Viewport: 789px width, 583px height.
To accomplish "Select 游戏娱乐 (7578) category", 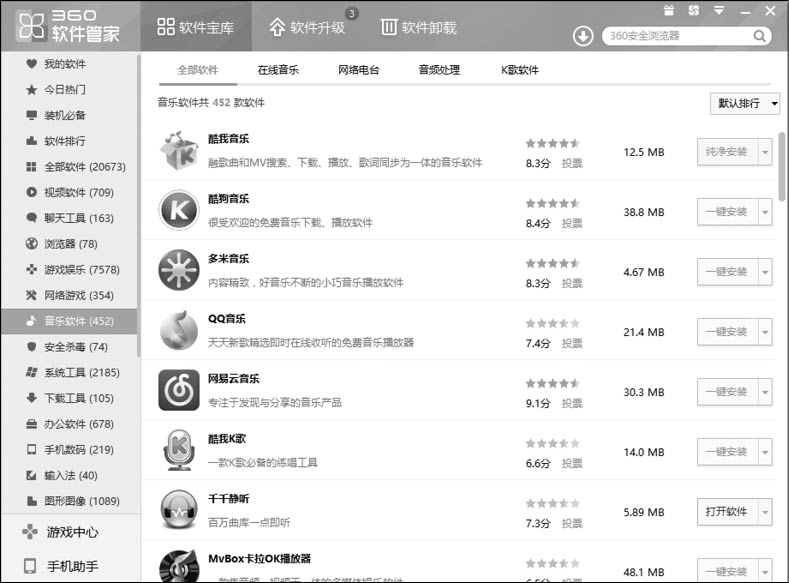I will coord(69,270).
